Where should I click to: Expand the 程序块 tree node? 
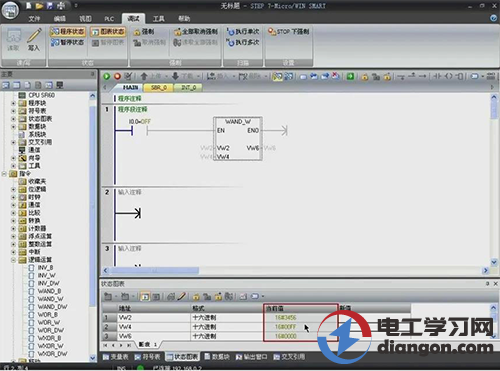pos(13,103)
